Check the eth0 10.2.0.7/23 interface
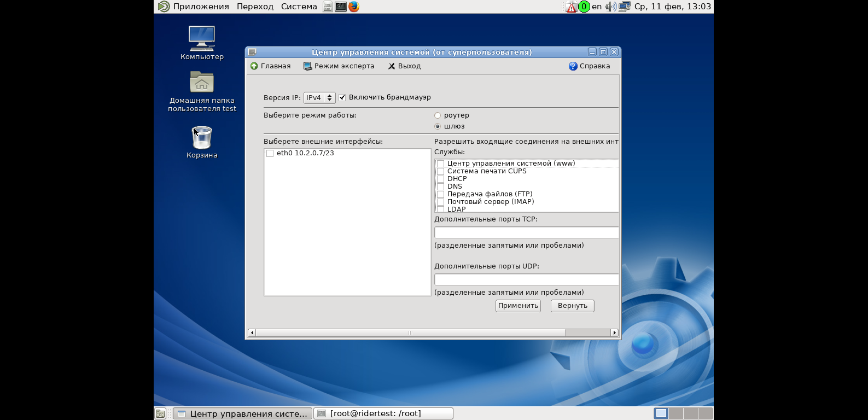The height and width of the screenshot is (420, 868). tap(270, 153)
